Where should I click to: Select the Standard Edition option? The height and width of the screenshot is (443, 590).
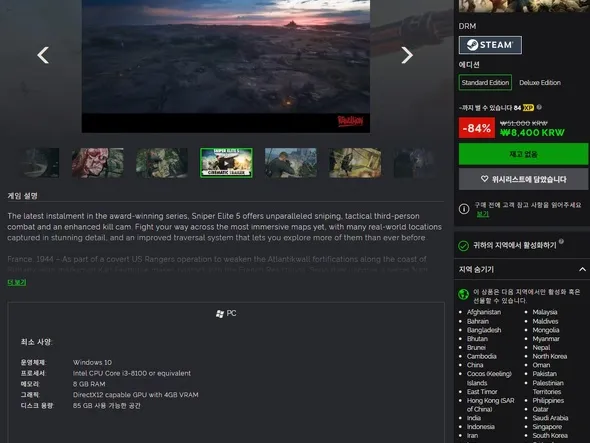click(x=485, y=82)
